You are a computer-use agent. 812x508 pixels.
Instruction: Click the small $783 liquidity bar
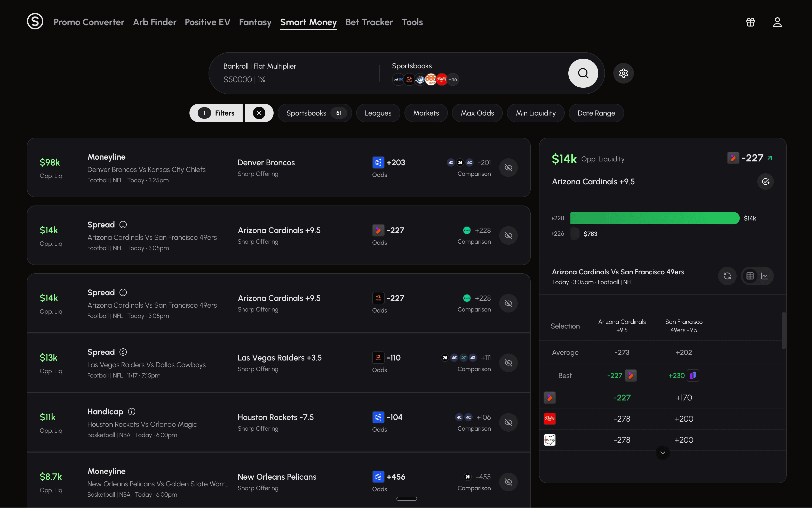coord(575,234)
